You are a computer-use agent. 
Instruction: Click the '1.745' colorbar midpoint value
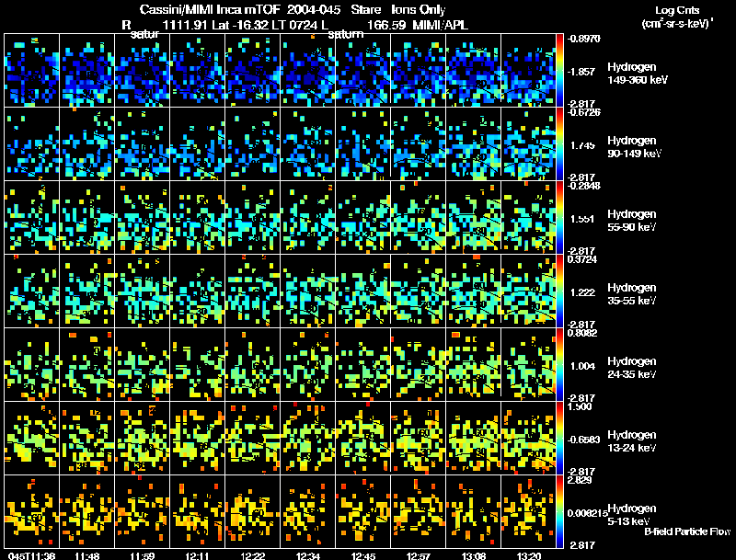[x=582, y=145]
